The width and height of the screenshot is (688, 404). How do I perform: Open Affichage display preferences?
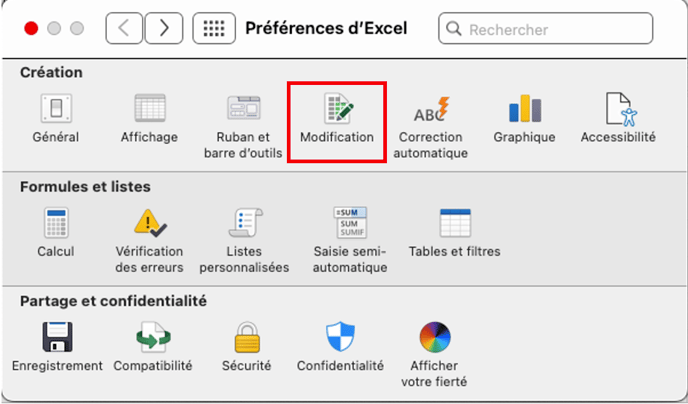(x=148, y=108)
